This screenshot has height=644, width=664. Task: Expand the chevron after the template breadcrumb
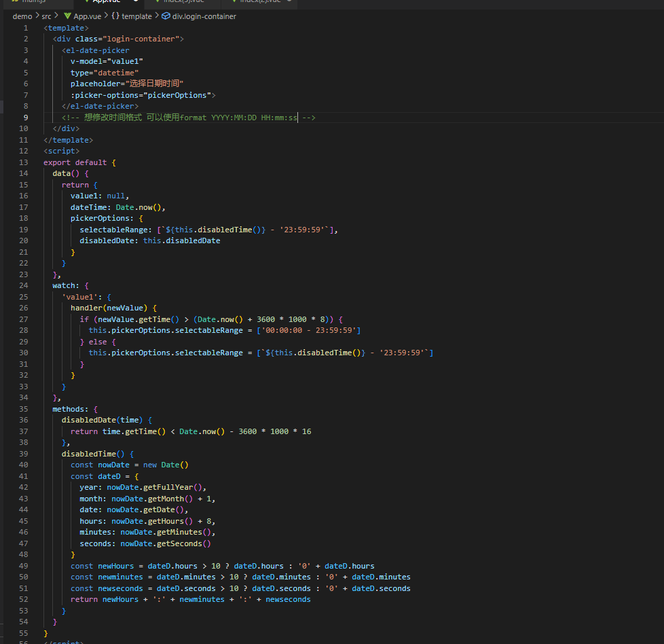click(157, 16)
